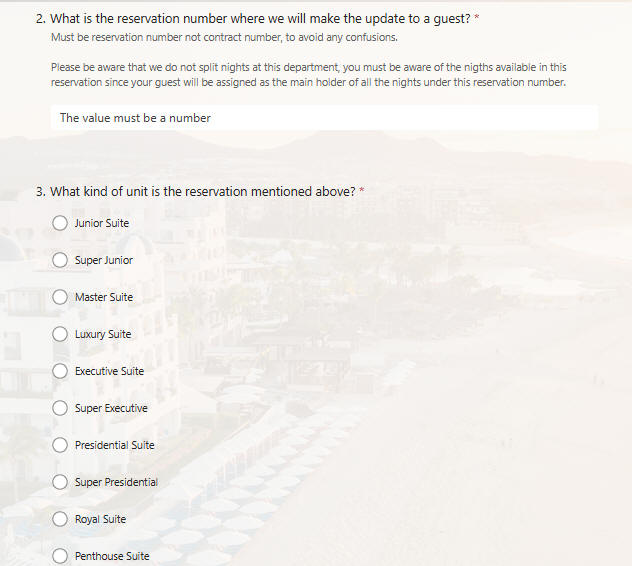Choose the Penthouse Suite radio button

point(60,556)
